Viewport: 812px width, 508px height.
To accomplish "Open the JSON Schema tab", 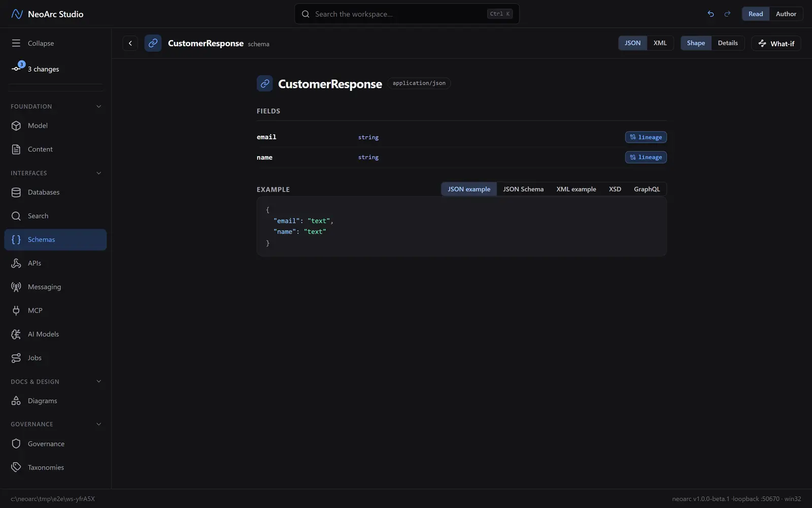I will point(523,189).
